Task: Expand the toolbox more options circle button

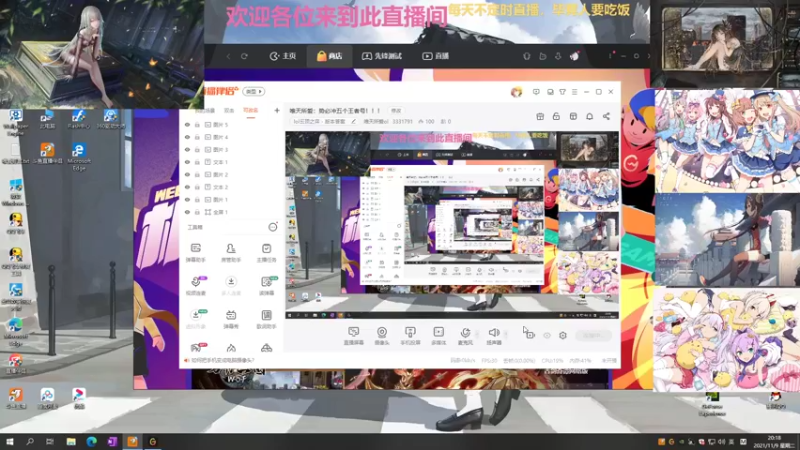Action: coord(273,227)
